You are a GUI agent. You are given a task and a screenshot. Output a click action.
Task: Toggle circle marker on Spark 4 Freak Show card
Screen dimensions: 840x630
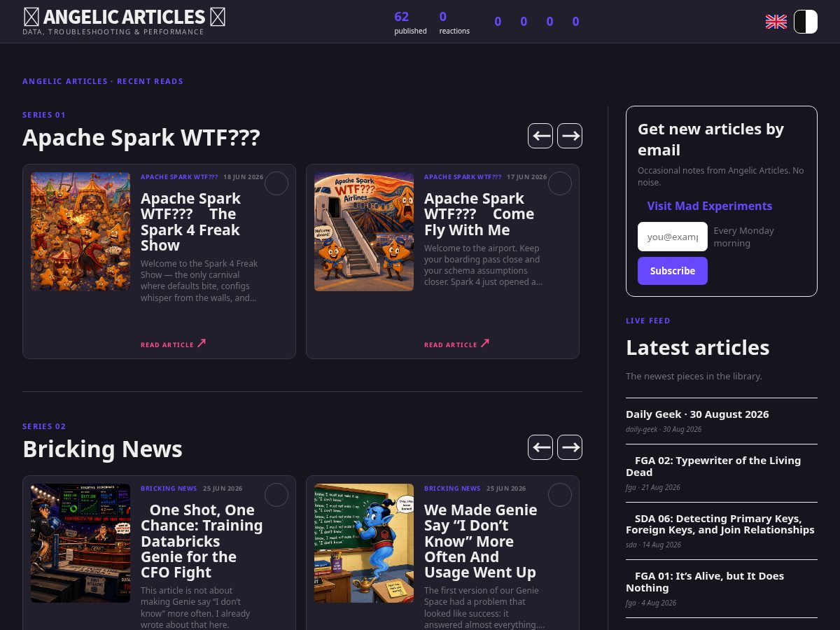(276, 183)
